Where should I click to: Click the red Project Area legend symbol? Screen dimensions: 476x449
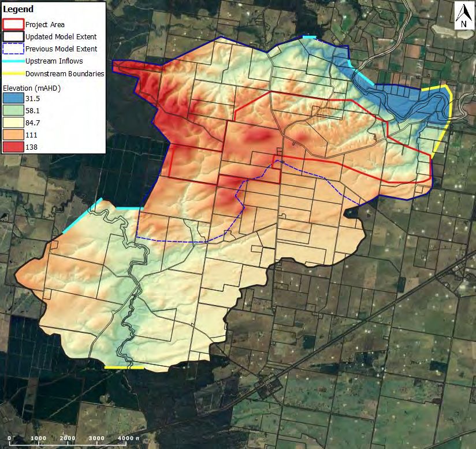13,25
